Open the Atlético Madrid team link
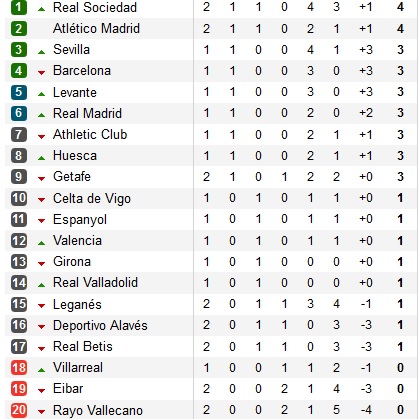This screenshot has height=419, width=418. [96, 28]
